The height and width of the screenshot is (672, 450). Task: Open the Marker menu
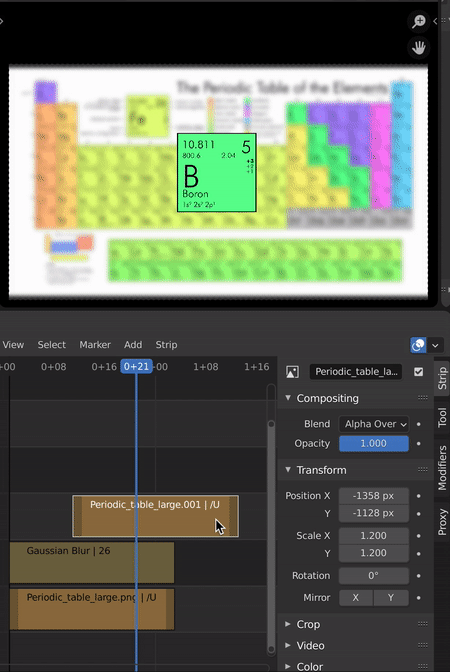(x=95, y=345)
